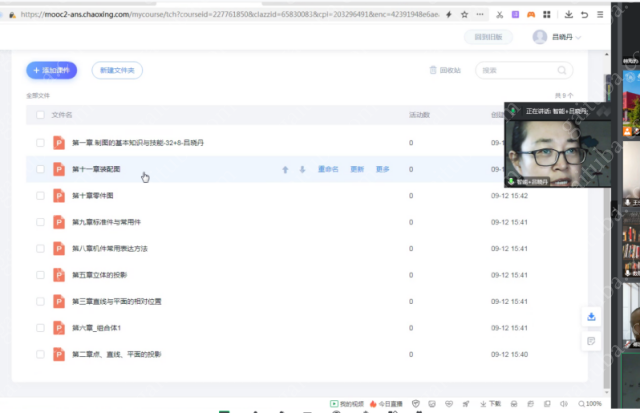Expand the 吕晓丹 account dropdown chevron

click(578, 37)
